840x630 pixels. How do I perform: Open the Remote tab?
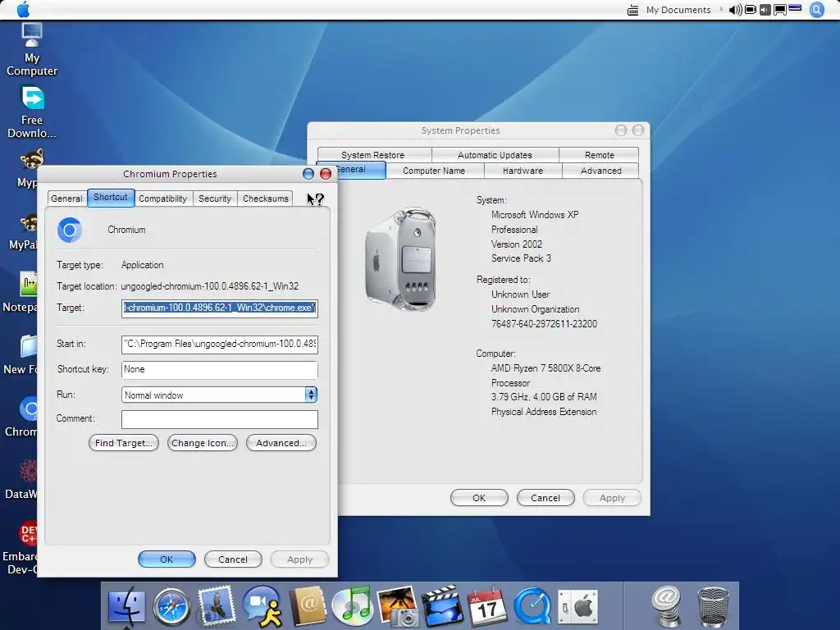(599, 155)
